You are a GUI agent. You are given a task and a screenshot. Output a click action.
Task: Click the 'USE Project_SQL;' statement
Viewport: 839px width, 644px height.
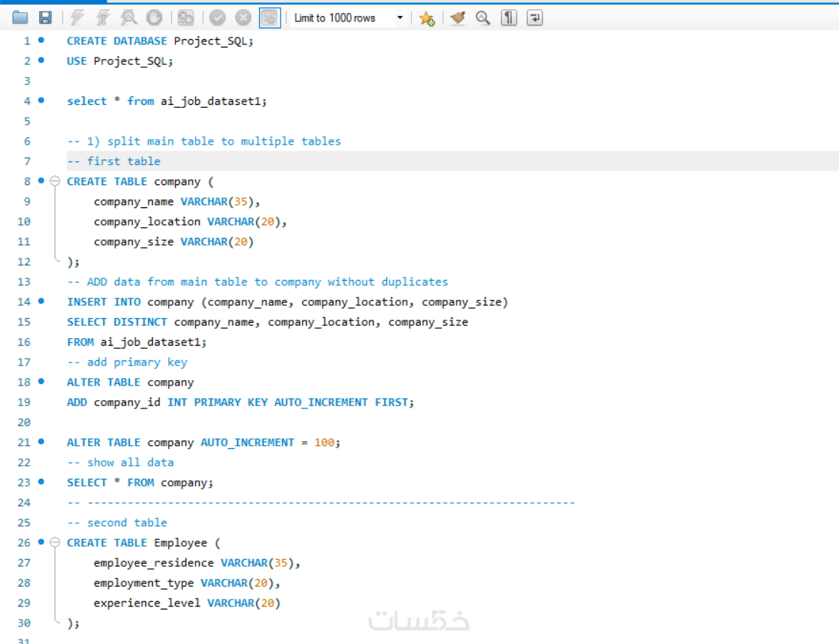click(x=120, y=61)
